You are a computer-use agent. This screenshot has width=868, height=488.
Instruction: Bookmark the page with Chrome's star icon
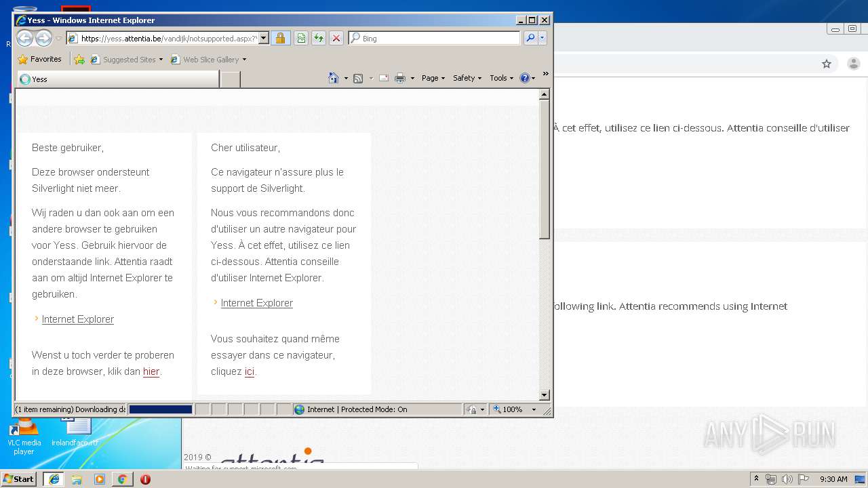827,64
